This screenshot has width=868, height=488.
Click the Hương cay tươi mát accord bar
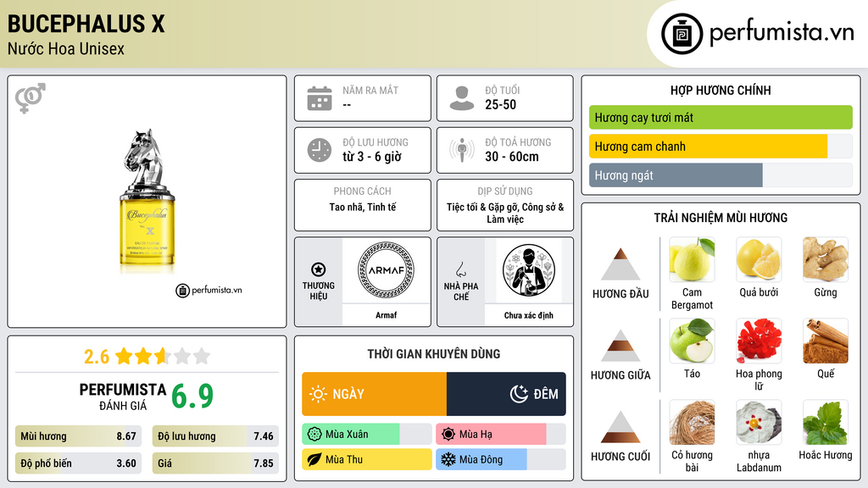pyautogui.click(x=721, y=117)
